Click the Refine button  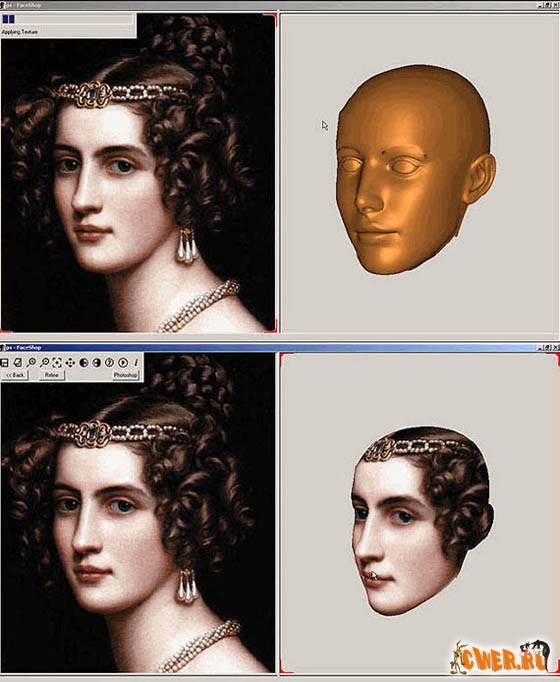point(52,375)
